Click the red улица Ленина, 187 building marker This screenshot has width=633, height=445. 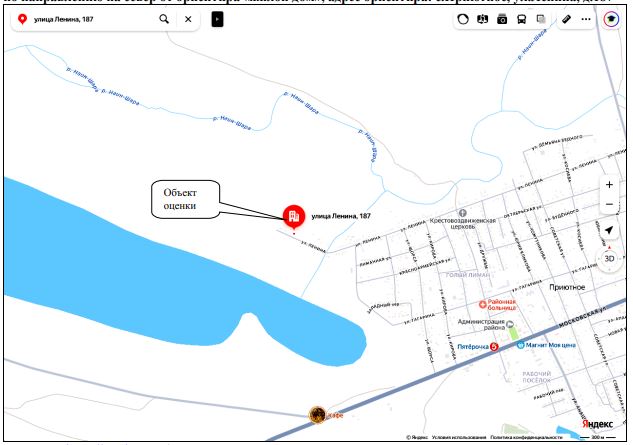pyautogui.click(x=294, y=216)
